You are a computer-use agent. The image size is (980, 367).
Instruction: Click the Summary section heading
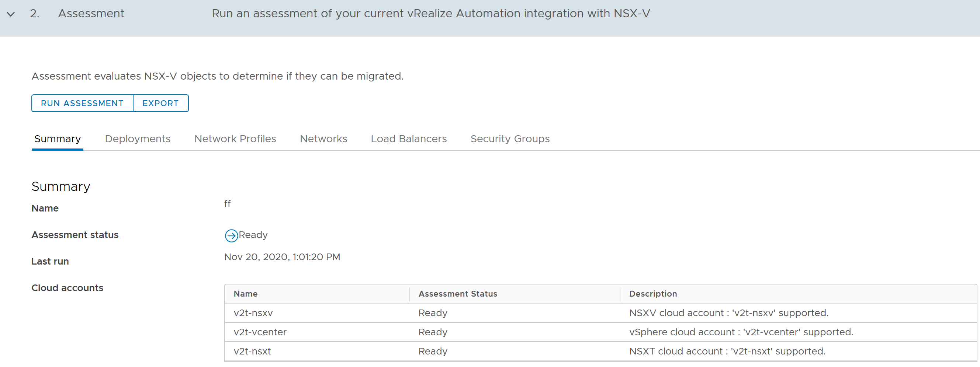[61, 186]
